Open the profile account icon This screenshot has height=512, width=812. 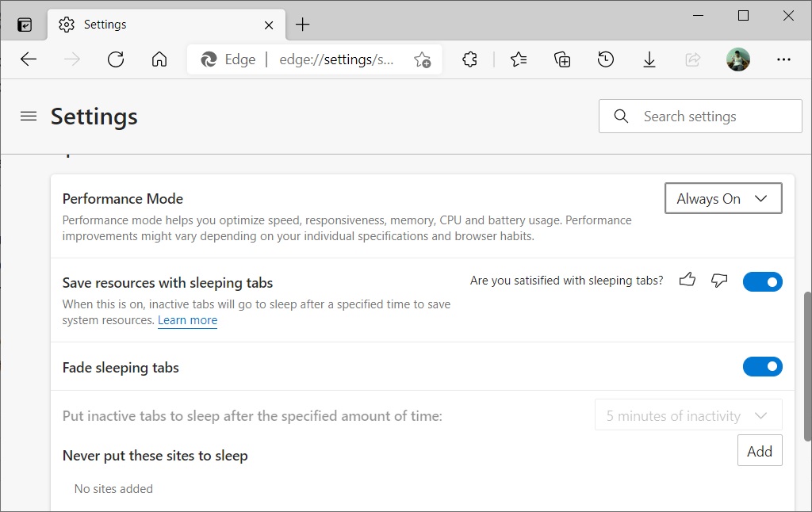(x=738, y=59)
